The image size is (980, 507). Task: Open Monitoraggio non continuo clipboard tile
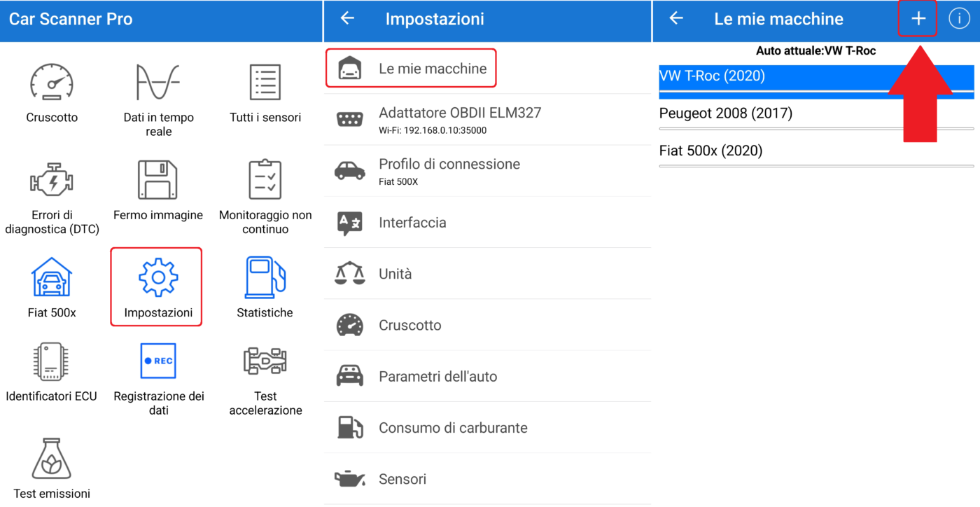(x=265, y=196)
